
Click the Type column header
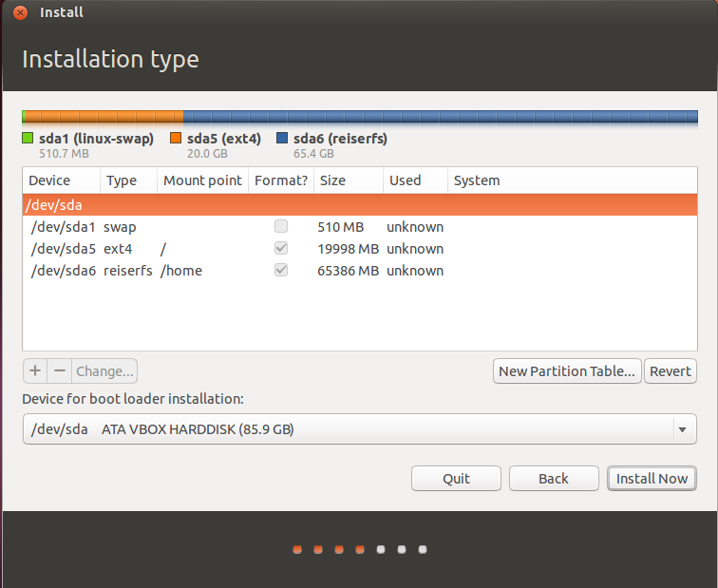(128, 180)
